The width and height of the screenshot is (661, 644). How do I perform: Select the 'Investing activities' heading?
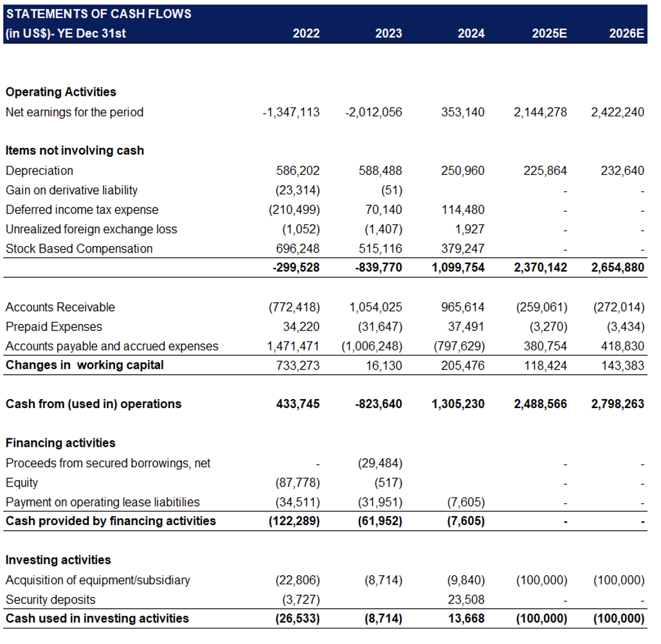pos(58,560)
